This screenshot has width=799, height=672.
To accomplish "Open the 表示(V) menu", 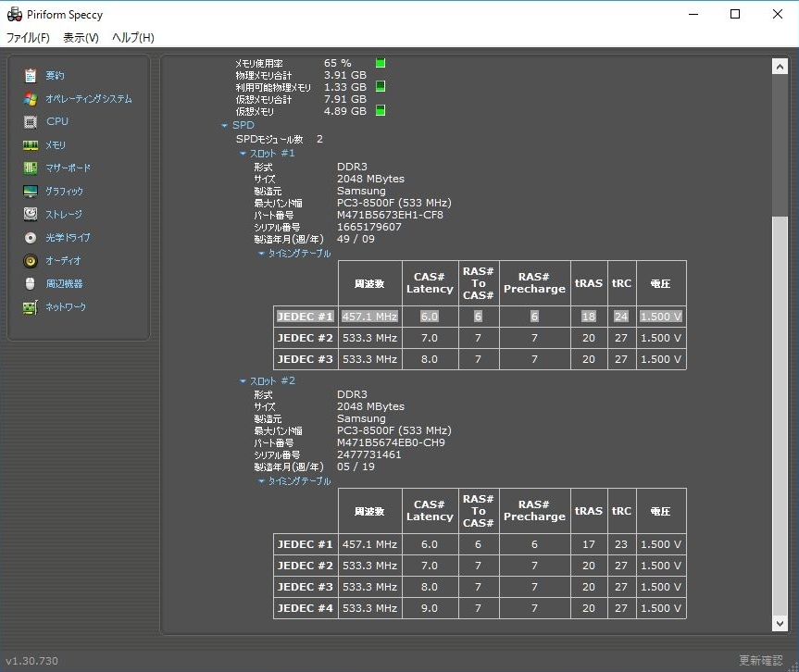I will [x=81, y=38].
